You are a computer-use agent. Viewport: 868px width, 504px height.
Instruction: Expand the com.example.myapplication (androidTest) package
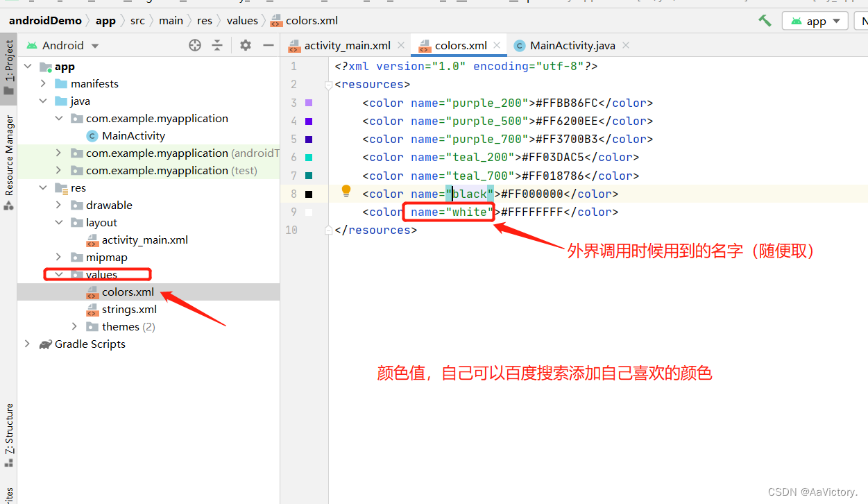coord(59,153)
